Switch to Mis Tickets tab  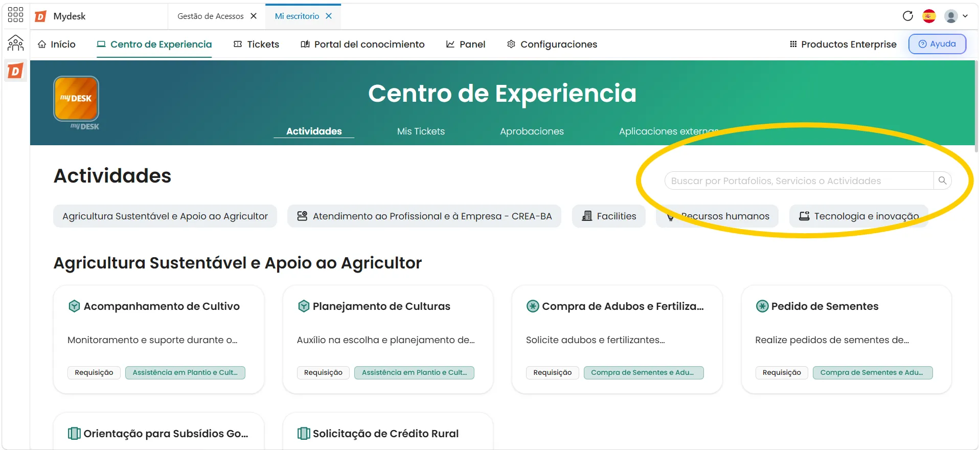[x=421, y=131]
